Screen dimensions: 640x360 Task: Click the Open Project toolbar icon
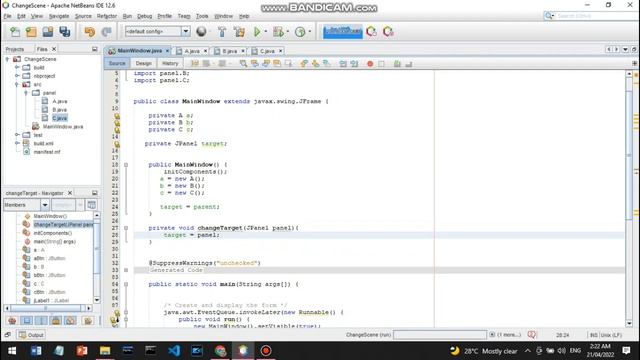point(48,31)
